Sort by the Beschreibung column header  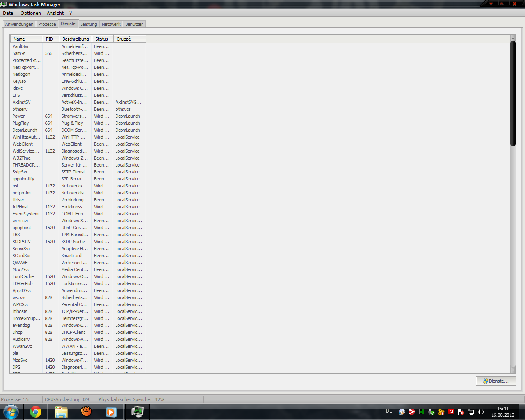(75, 39)
